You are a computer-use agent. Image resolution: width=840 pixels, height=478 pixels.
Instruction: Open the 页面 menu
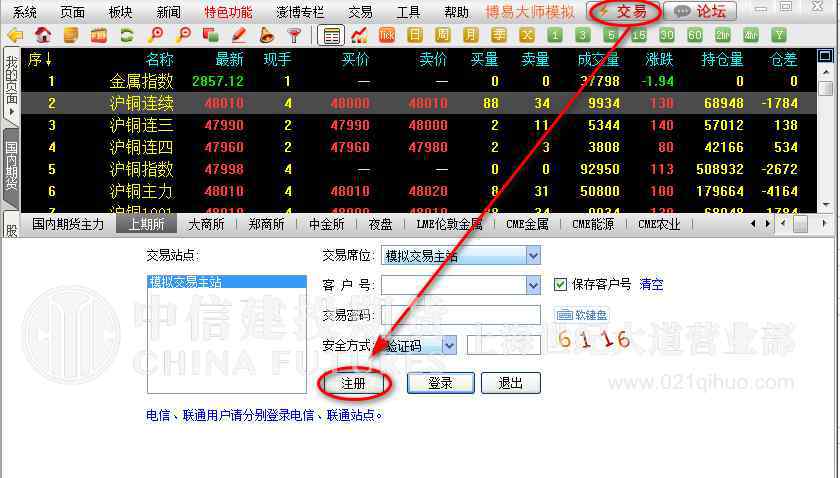pyautogui.click(x=72, y=12)
